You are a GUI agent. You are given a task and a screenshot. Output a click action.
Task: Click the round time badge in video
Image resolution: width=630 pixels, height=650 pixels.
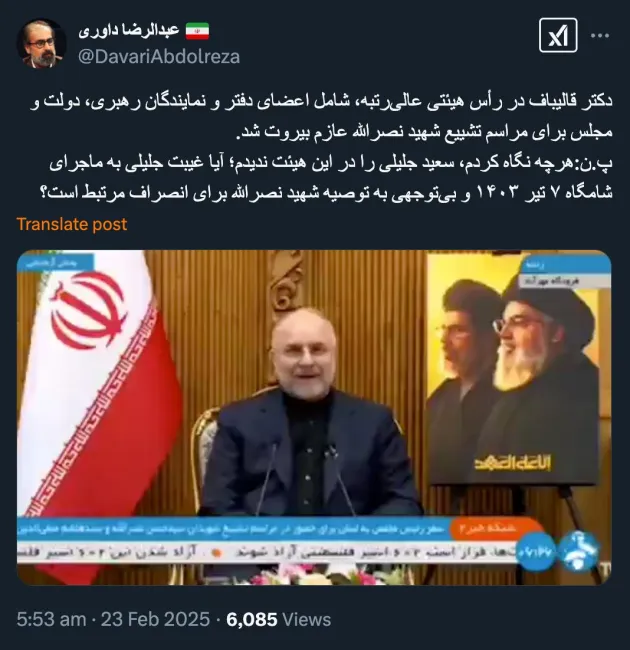click(x=536, y=551)
